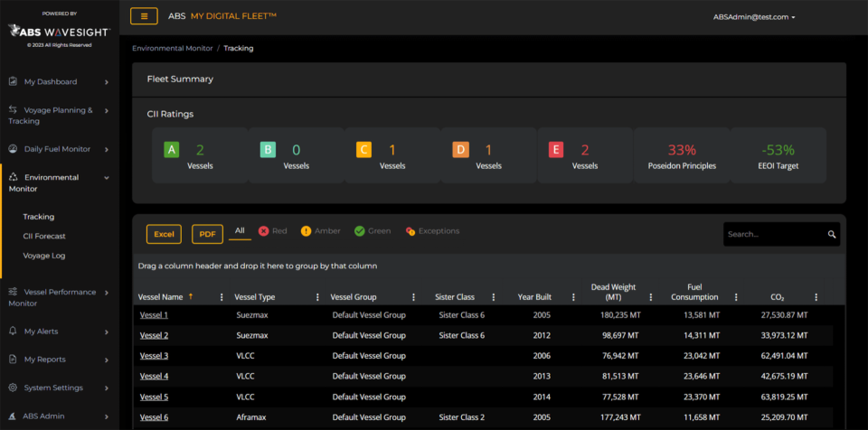Select the All filter tab
This screenshot has width=868, height=430.
coord(240,230)
